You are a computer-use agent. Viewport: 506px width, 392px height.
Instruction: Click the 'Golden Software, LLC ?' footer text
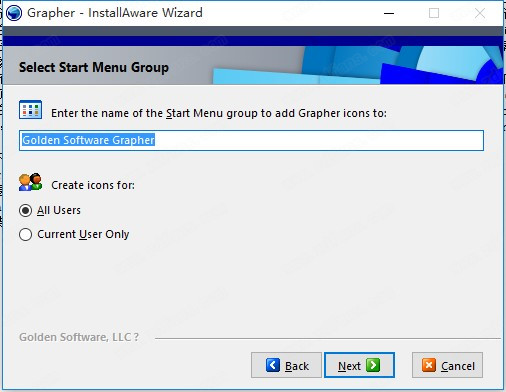pyautogui.click(x=79, y=337)
